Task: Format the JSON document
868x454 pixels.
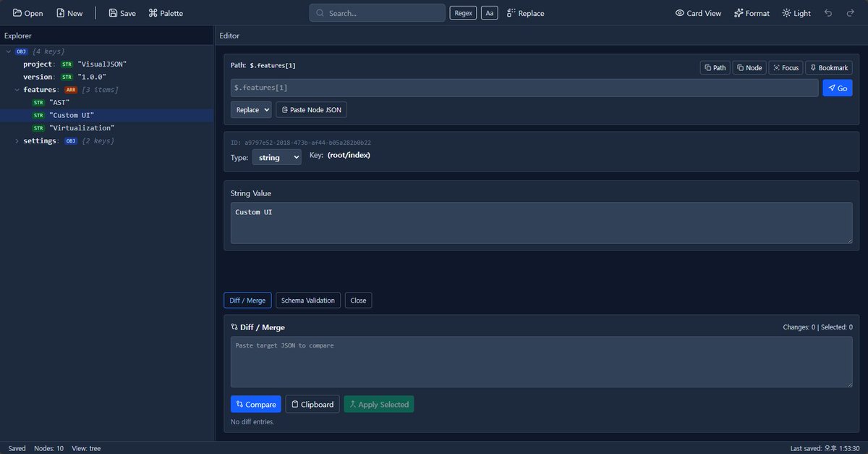Action: [x=752, y=13]
